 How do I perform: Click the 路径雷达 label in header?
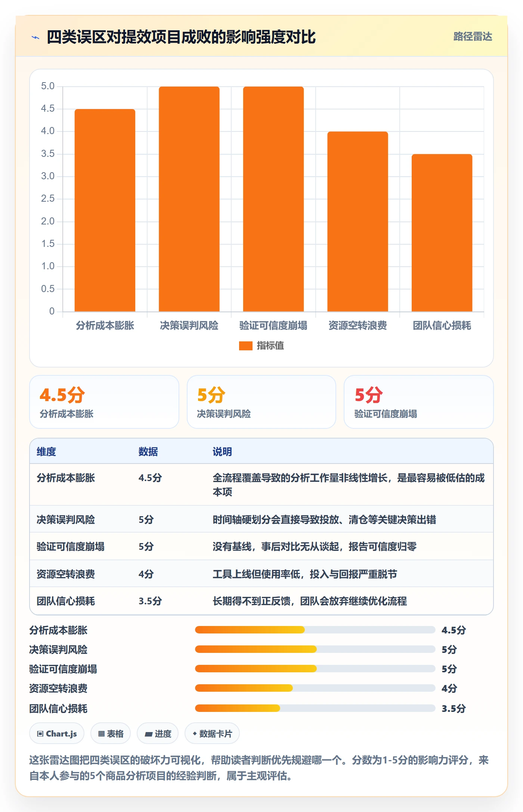pos(473,37)
